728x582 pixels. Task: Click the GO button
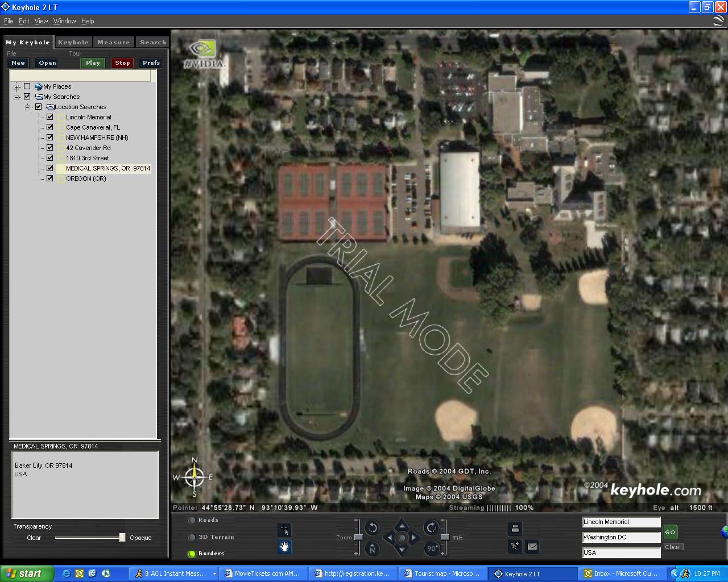pyautogui.click(x=670, y=533)
